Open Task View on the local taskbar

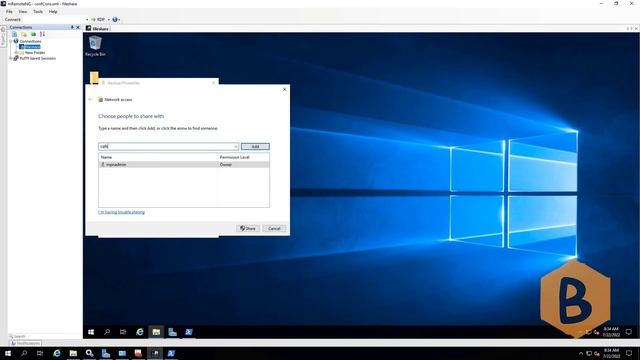tap(40, 353)
